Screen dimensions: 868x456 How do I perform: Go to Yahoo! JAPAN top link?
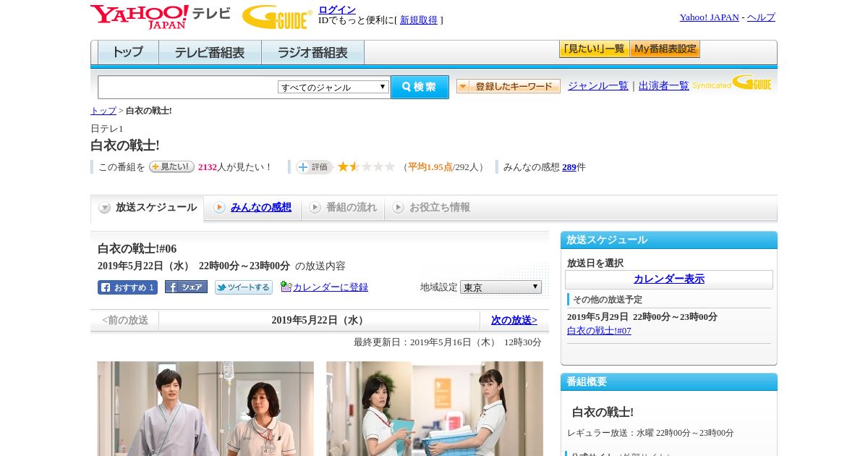pyautogui.click(x=709, y=17)
